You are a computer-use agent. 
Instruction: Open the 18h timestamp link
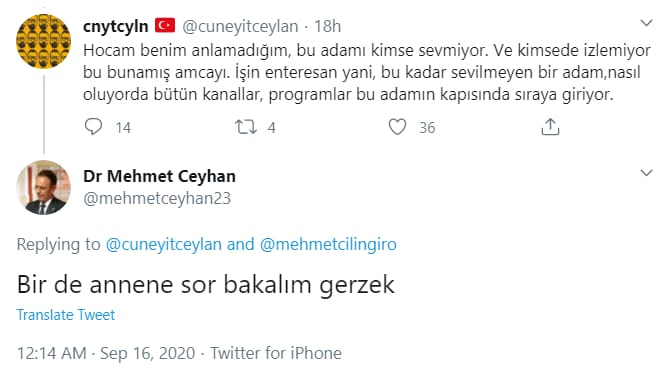click(327, 27)
